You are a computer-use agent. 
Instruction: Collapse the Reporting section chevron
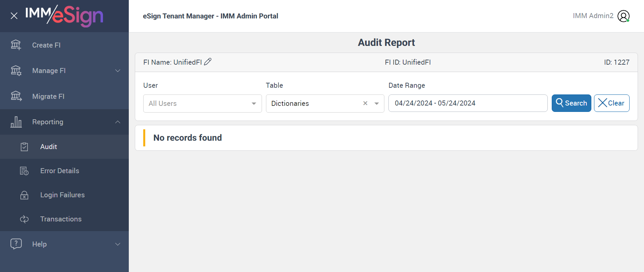tap(118, 122)
